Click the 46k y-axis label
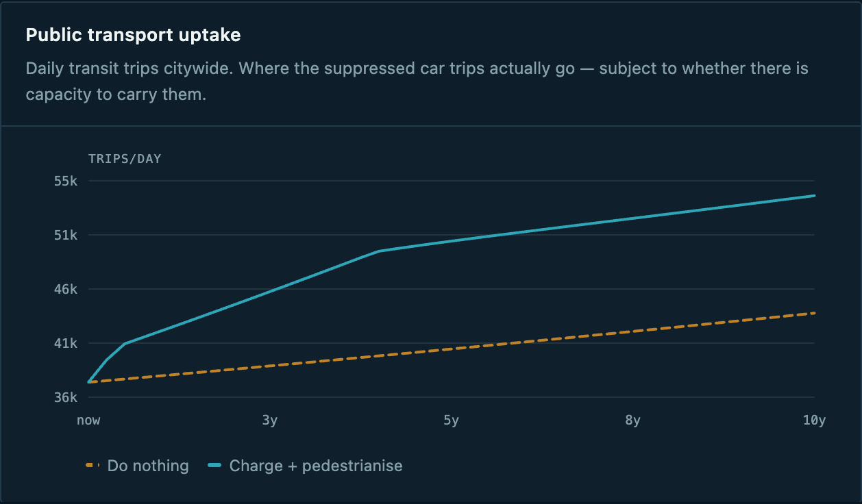Screen dimensions: 862x504 click(65, 289)
